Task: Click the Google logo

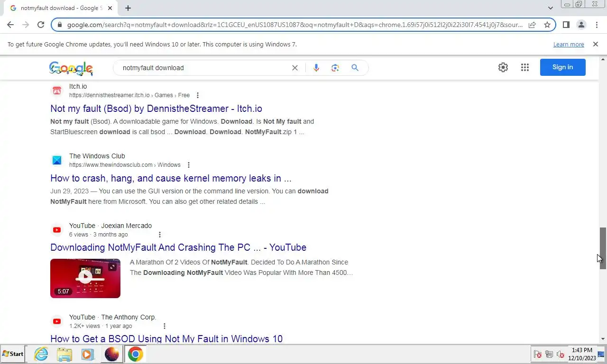Action: 71,68
